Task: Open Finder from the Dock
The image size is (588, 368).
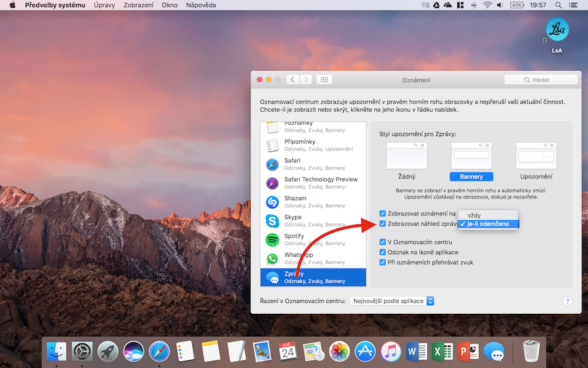Action: point(56,352)
